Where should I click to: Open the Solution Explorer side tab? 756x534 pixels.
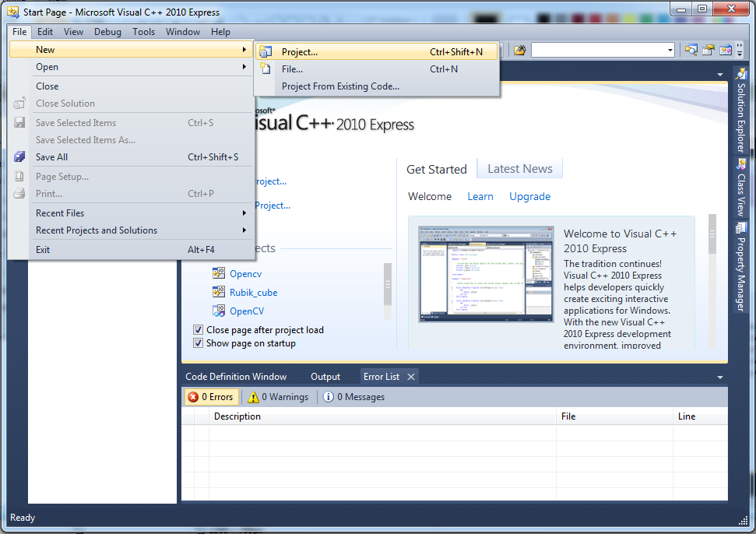point(740,111)
